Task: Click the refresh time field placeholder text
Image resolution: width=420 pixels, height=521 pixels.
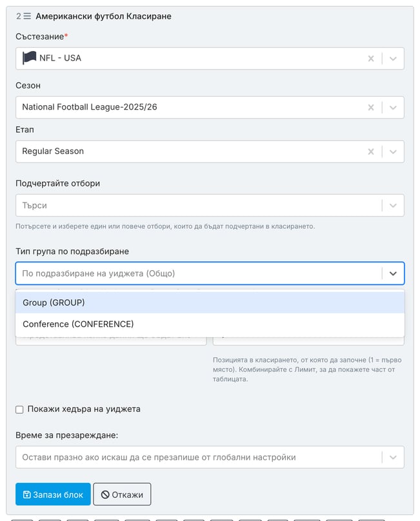Action: click(x=159, y=457)
